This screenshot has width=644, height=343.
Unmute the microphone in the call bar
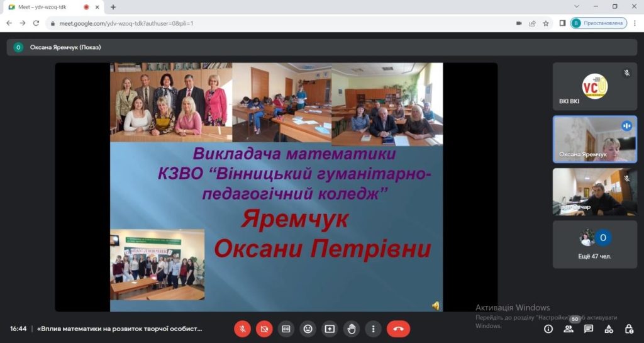242,329
